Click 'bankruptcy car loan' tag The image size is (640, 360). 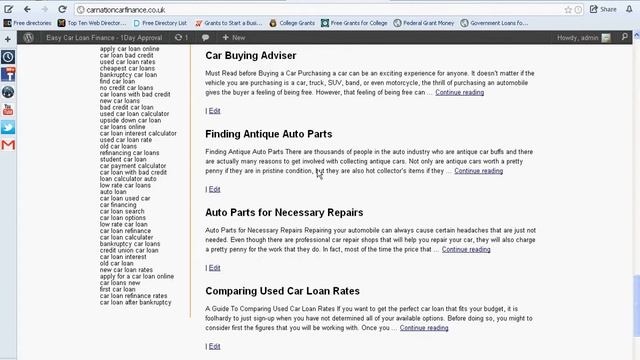point(128,75)
